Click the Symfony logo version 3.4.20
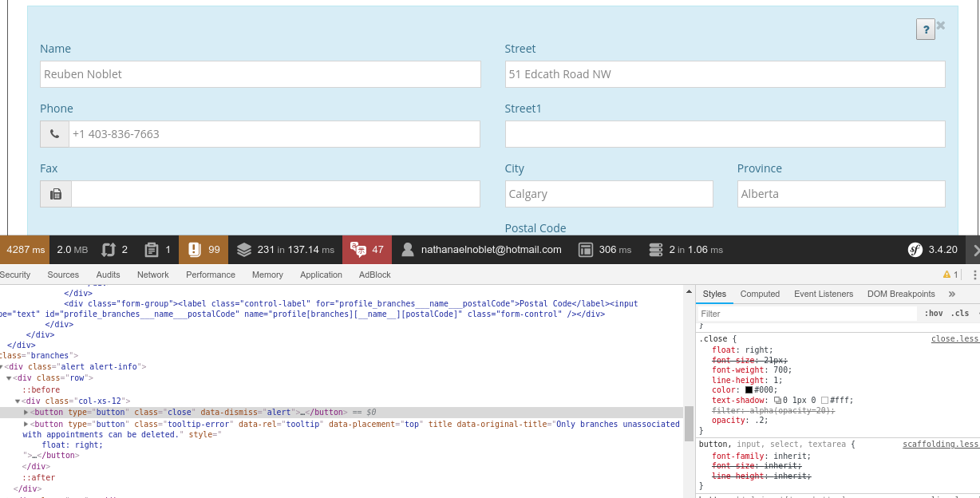This screenshot has width=980, height=498. pos(932,250)
